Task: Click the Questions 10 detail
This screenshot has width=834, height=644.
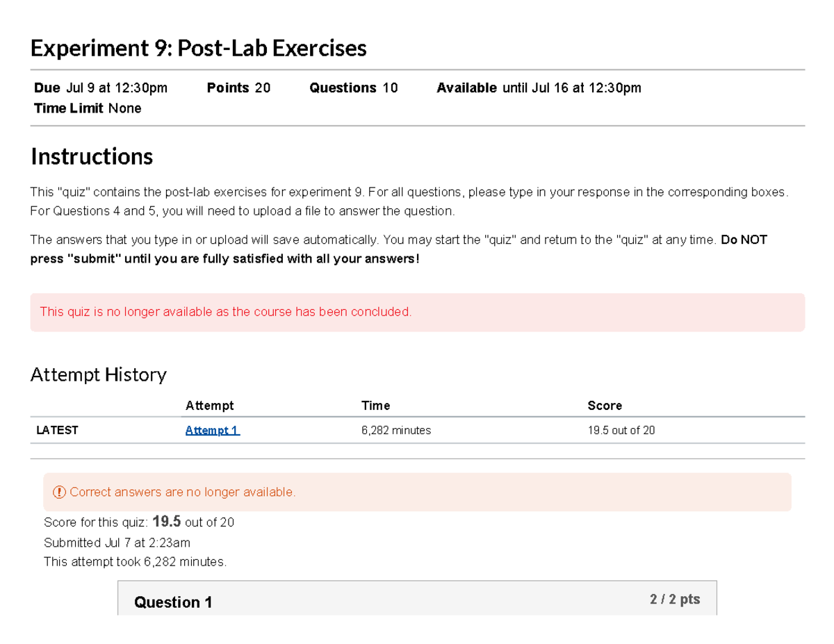Action: [353, 88]
